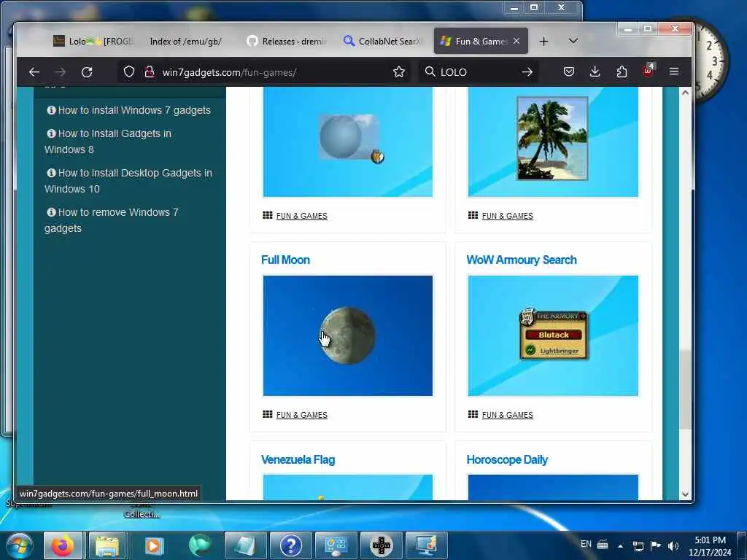747x560 pixels.
Task: Open the WoW Armoury Search title
Action: point(522,260)
